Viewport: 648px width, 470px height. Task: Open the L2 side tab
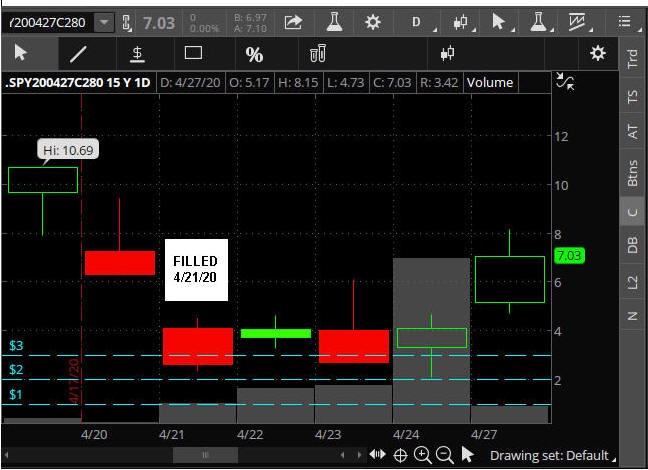(632, 283)
